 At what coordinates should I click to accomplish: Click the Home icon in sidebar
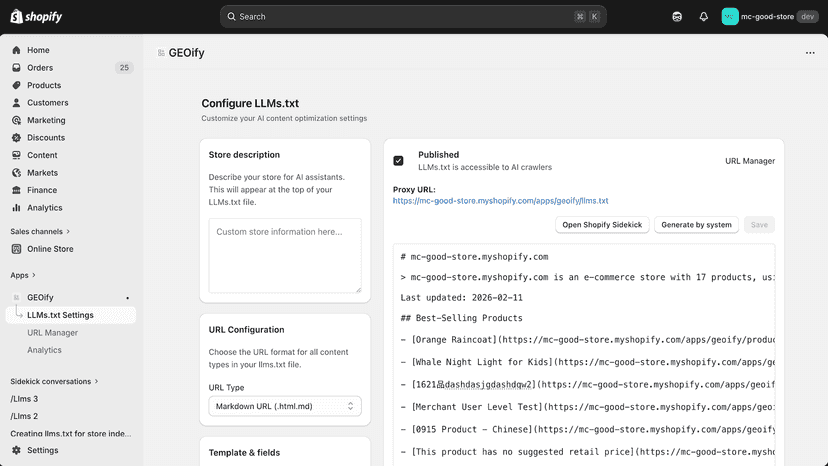[x=16, y=50]
